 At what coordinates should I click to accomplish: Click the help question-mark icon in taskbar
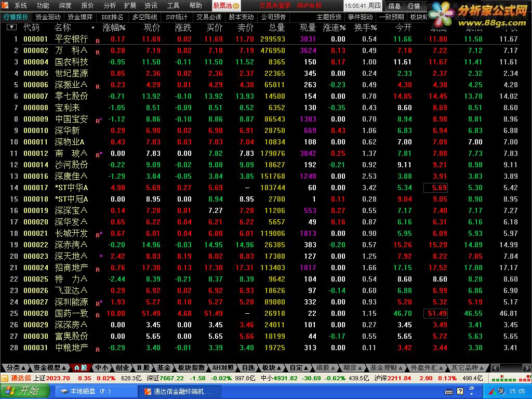[460, 392]
